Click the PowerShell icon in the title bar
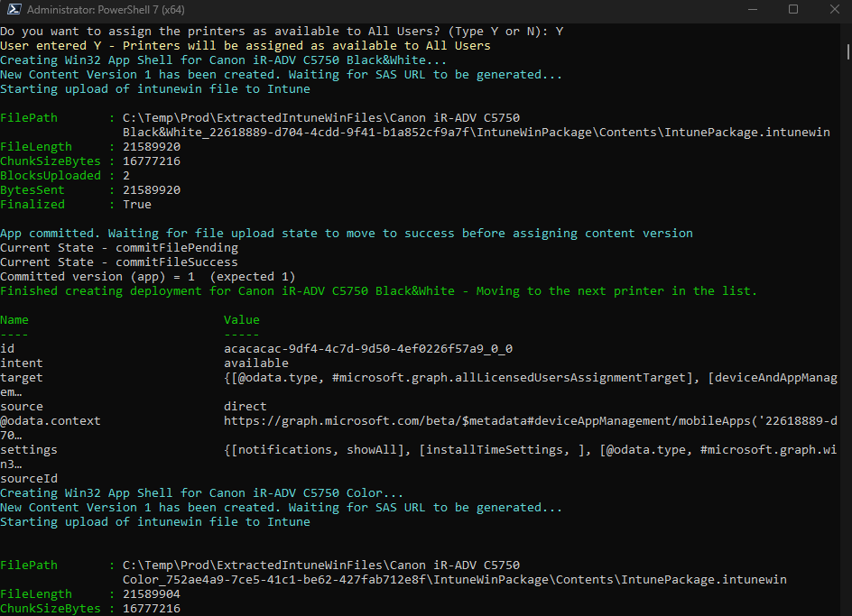This screenshot has width=852, height=616. point(12,11)
